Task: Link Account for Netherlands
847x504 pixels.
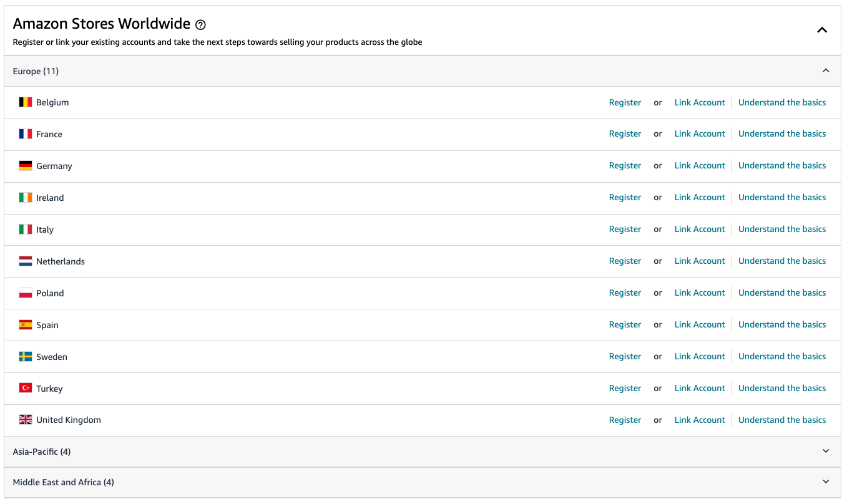Action: [700, 261]
